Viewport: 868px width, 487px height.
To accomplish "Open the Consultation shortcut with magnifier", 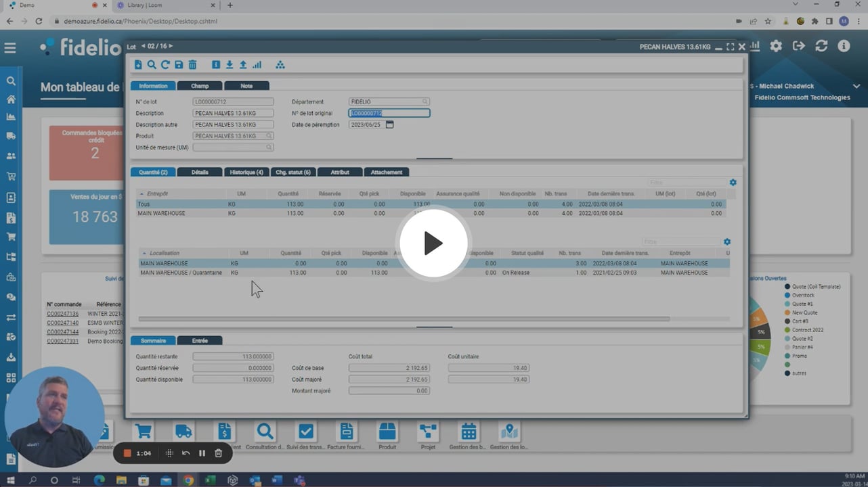I will pos(265,435).
